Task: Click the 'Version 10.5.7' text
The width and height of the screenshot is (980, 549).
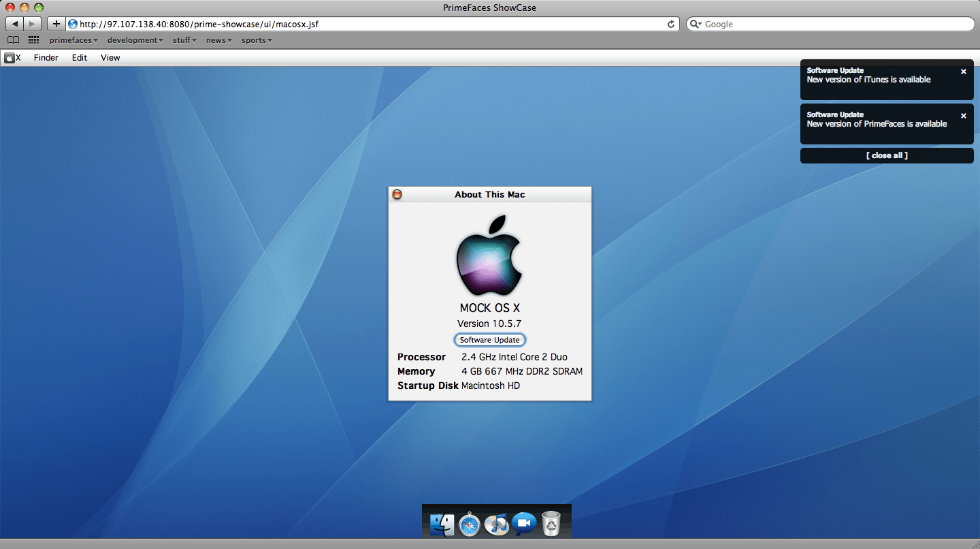Action: coord(489,324)
